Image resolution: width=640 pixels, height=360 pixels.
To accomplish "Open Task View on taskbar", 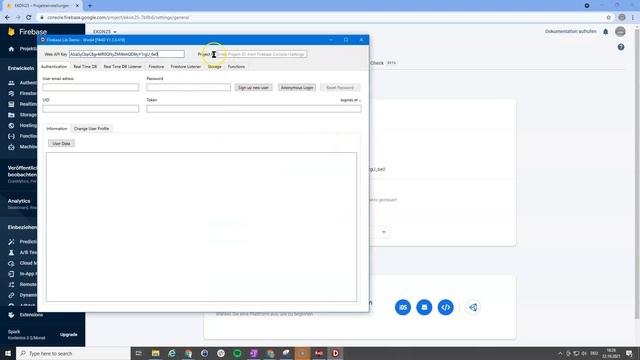I will click(x=138, y=353).
